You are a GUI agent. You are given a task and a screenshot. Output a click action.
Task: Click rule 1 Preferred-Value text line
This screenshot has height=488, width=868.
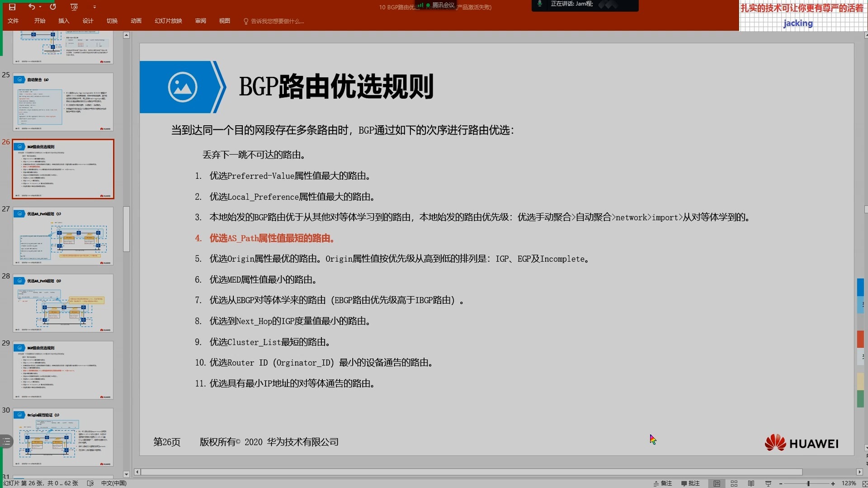click(290, 176)
